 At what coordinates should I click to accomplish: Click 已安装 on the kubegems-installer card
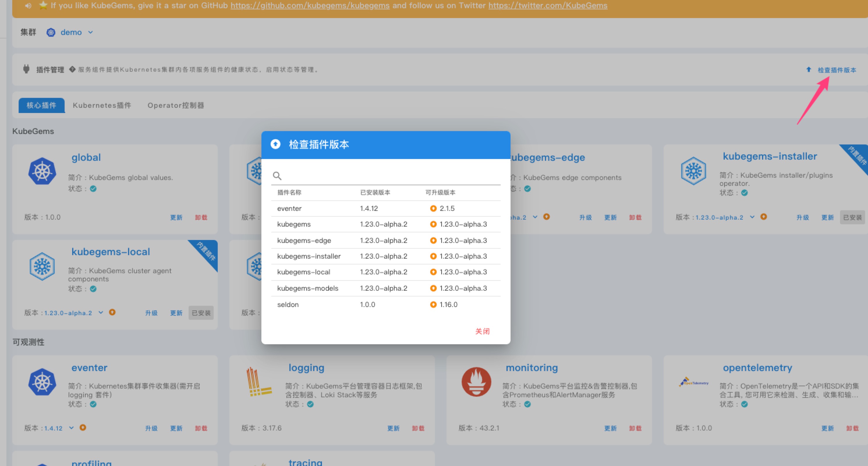[x=853, y=218]
